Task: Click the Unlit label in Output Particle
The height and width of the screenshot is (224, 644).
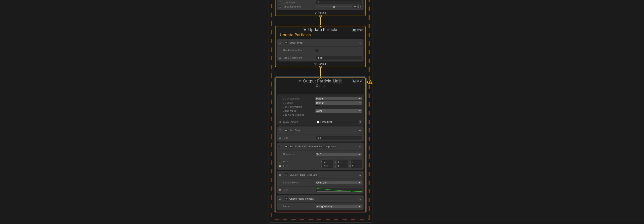Action: [x=337, y=81]
